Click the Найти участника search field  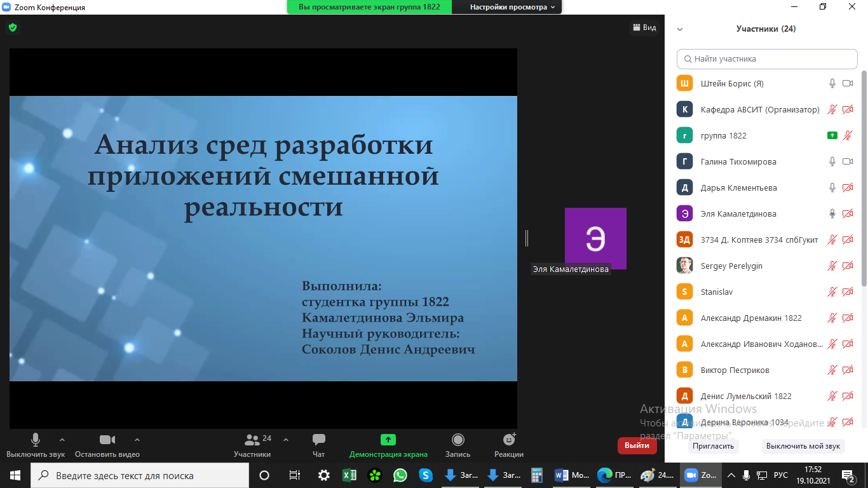tap(767, 58)
